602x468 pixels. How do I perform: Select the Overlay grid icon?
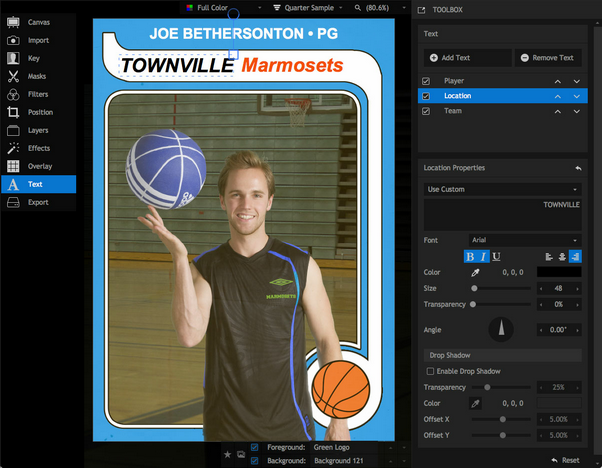click(13, 166)
